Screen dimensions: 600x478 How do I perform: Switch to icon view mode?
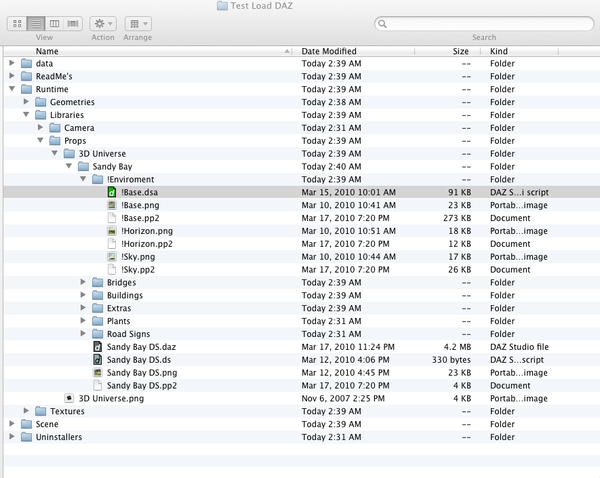[x=17, y=24]
